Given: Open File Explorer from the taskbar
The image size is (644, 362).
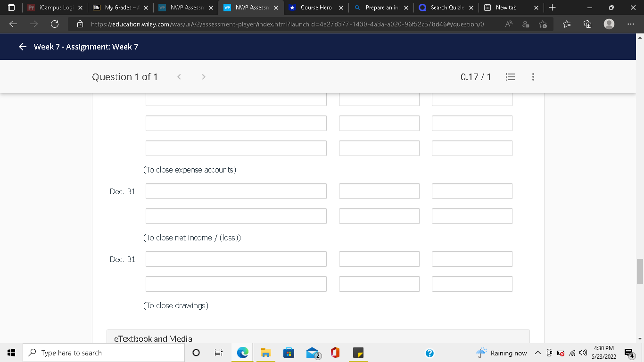Looking at the screenshot, I should [266, 353].
